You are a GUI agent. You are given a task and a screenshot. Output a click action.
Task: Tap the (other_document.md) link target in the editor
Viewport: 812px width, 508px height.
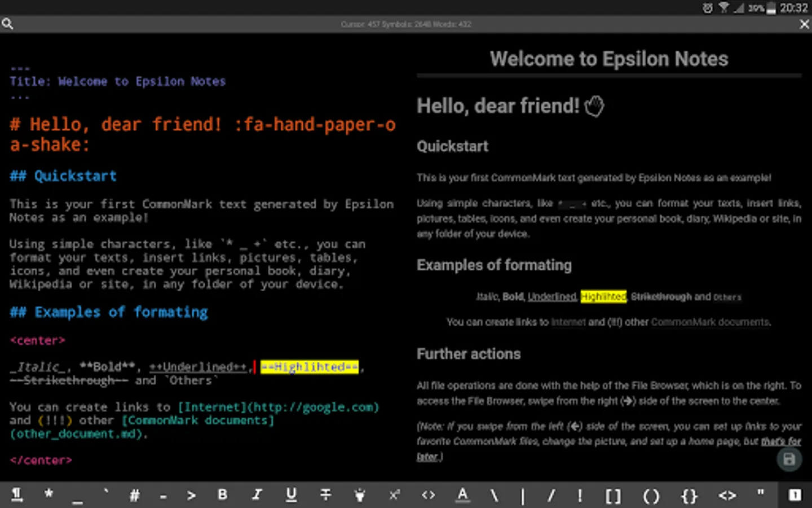click(x=76, y=434)
